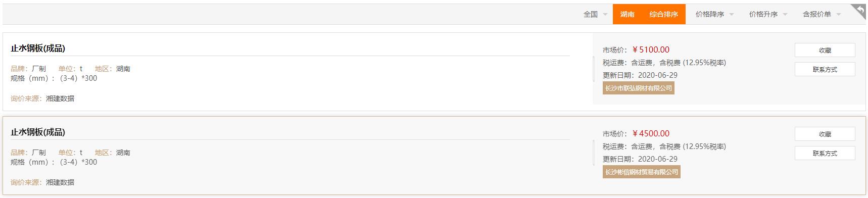Click the 2020-06-29 date in second listing
Viewport: 868px width, 198px height.
coord(658,159)
